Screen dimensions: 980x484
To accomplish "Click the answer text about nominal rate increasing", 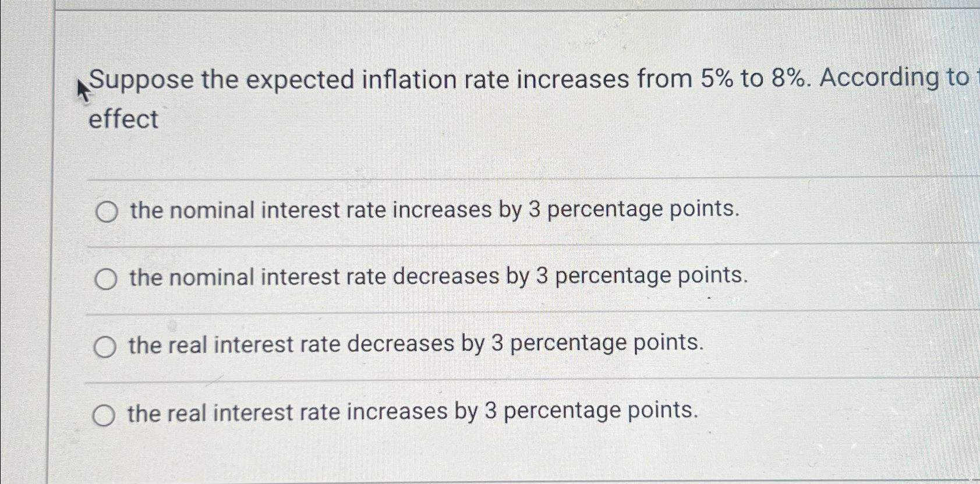I will pyautogui.click(x=434, y=211).
